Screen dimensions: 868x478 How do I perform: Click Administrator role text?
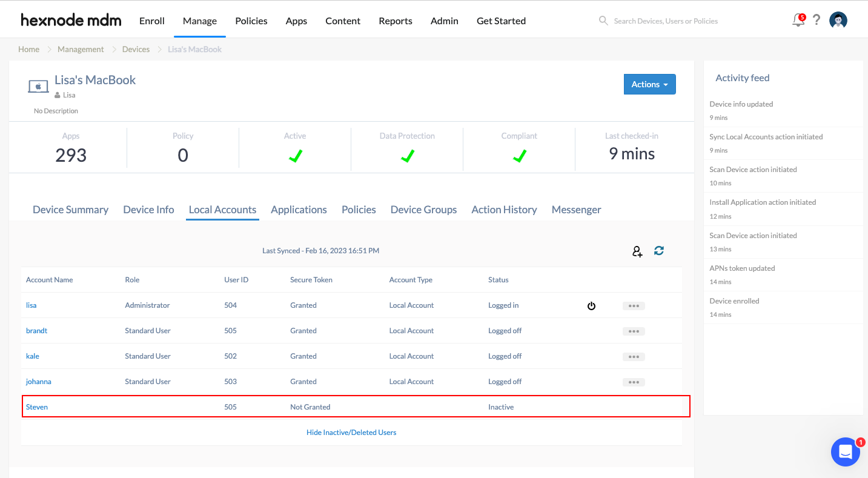[147, 305]
